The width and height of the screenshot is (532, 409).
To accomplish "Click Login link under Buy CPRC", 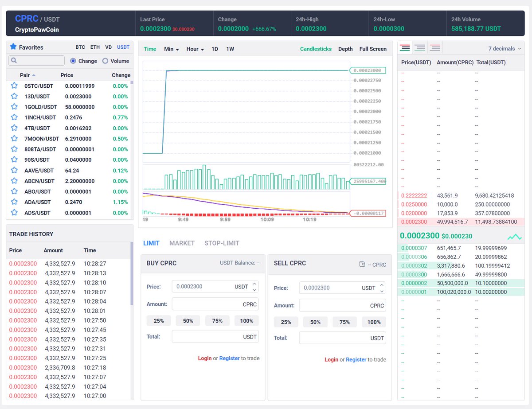I will pyautogui.click(x=205, y=358).
